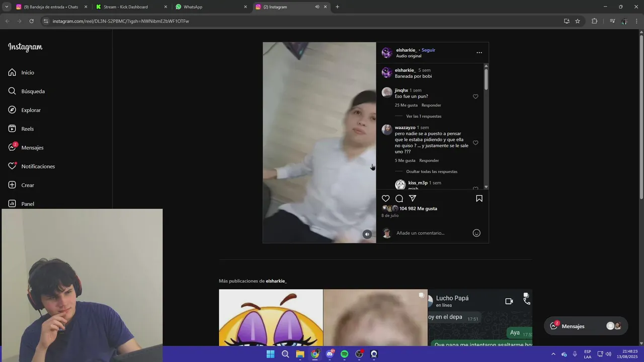Share the reel with the paper plane icon

[413, 199]
